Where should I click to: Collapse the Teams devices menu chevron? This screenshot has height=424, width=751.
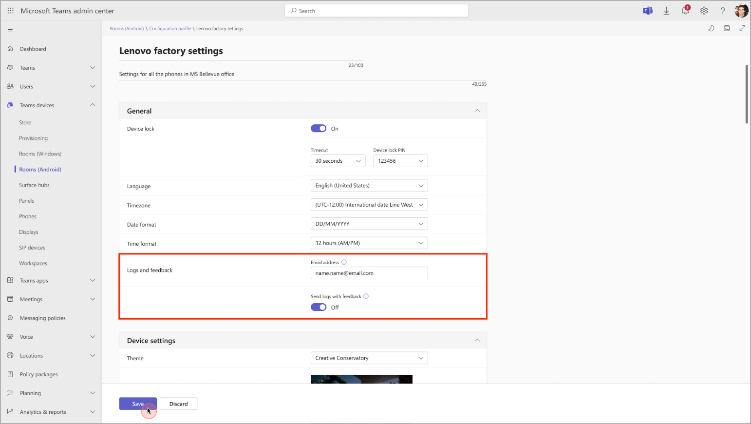(92, 105)
